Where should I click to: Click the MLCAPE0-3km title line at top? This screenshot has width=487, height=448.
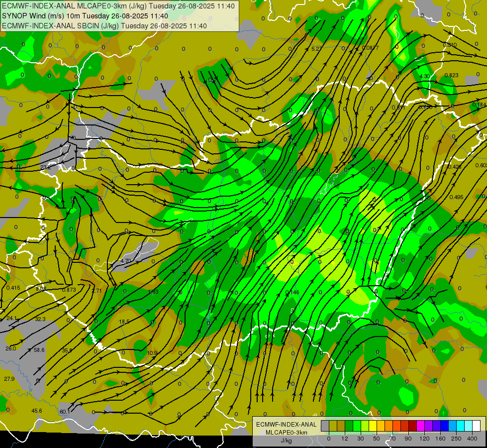118,6
